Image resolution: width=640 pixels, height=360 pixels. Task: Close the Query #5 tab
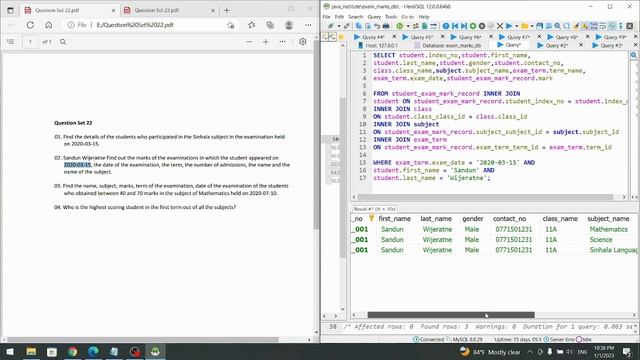click(442, 37)
